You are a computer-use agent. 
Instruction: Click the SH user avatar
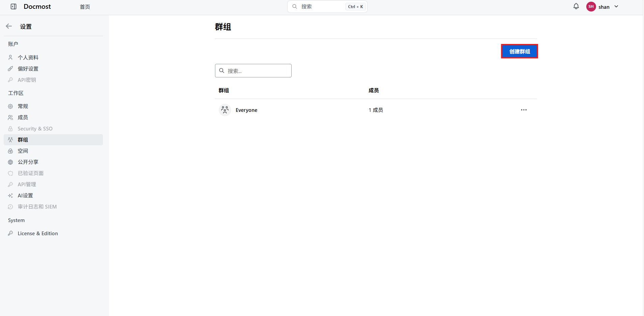(x=591, y=6)
